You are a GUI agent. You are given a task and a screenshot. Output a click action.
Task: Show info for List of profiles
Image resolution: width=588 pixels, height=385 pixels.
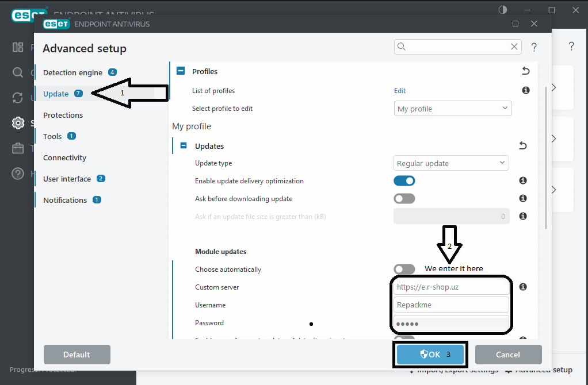526,90
